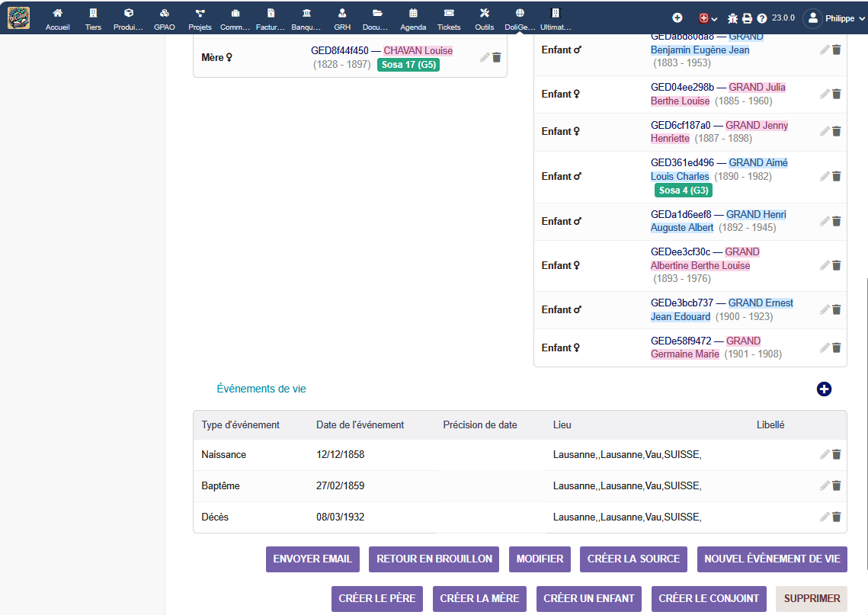Click the bug report icon
Screen dimensions: 868x615
click(x=732, y=18)
